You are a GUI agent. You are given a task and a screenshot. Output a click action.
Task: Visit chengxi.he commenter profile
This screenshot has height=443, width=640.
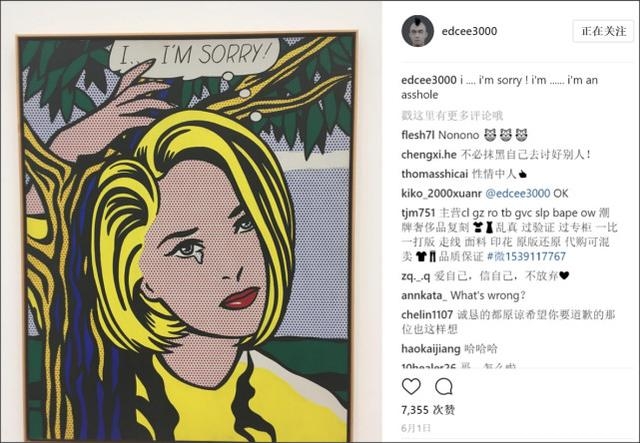[x=429, y=155]
